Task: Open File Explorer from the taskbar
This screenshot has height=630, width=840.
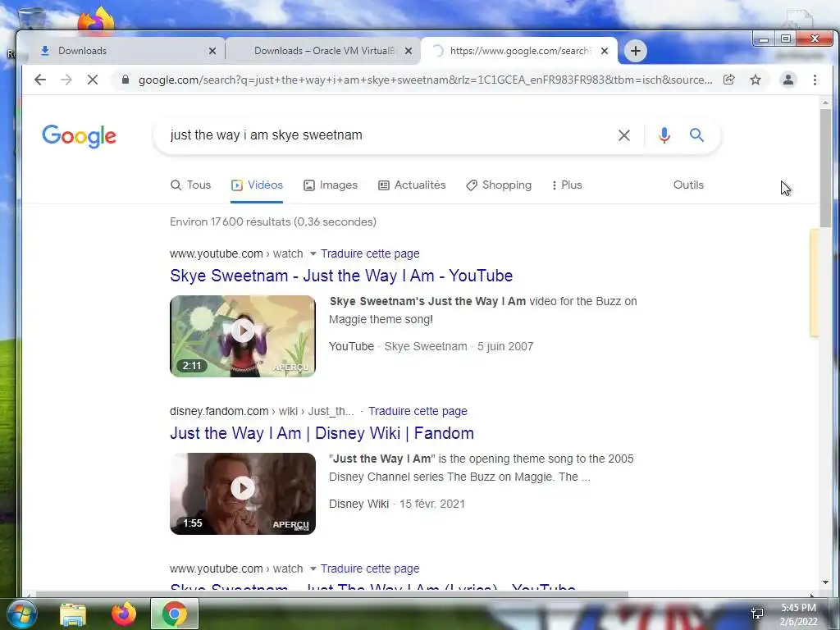Action: click(x=73, y=614)
